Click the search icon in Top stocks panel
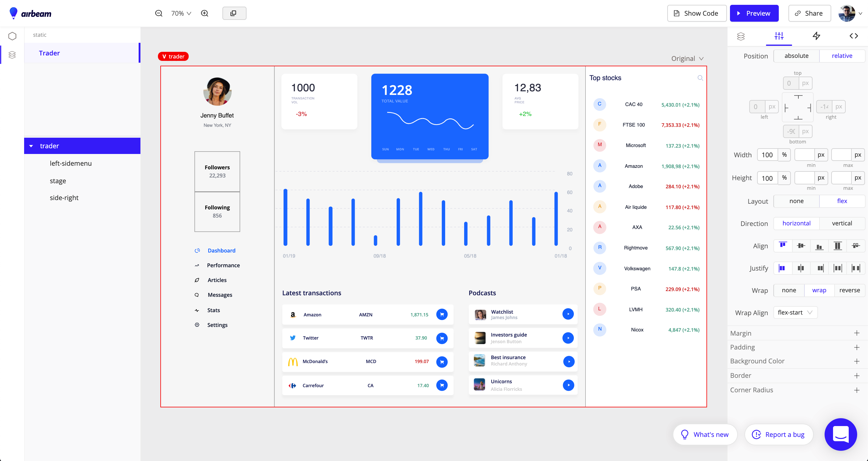This screenshot has width=868, height=461. (700, 78)
